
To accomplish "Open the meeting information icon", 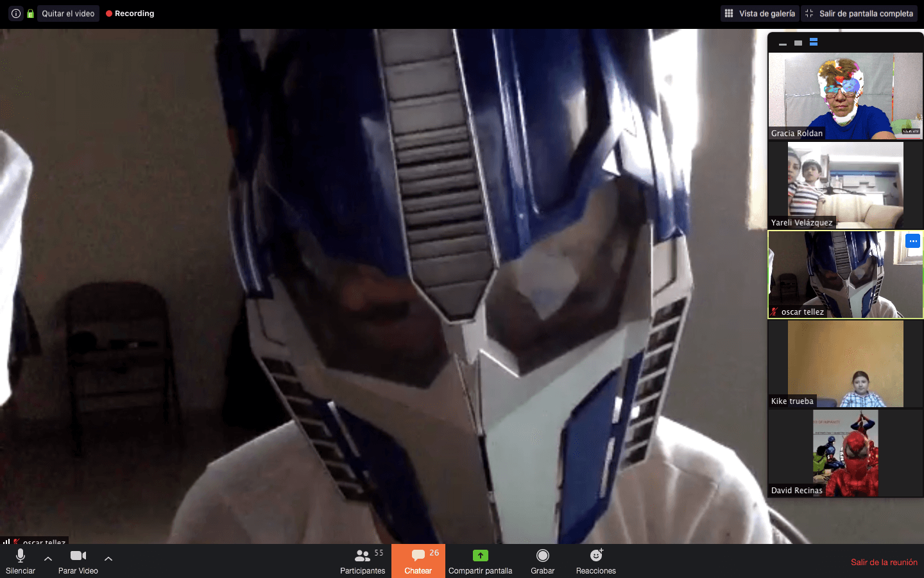I will [x=16, y=13].
